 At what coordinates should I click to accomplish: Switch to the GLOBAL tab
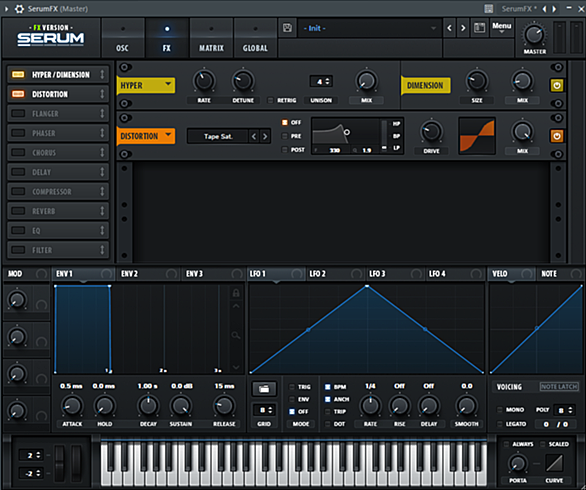255,39
